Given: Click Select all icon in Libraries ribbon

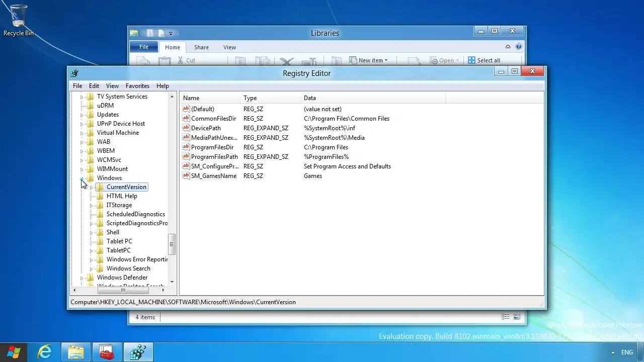Looking at the screenshot, I should click(471, 60).
